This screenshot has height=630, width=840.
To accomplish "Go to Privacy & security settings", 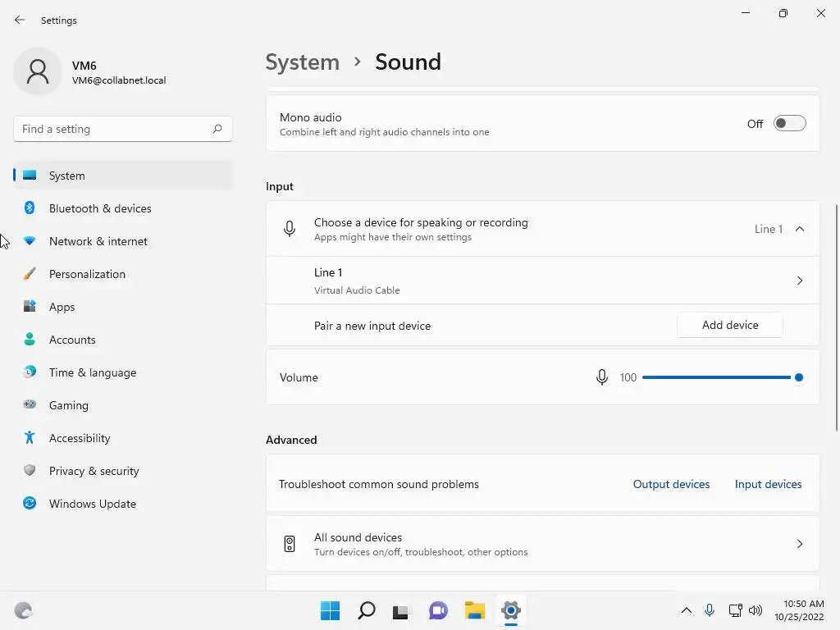I will click(x=94, y=471).
